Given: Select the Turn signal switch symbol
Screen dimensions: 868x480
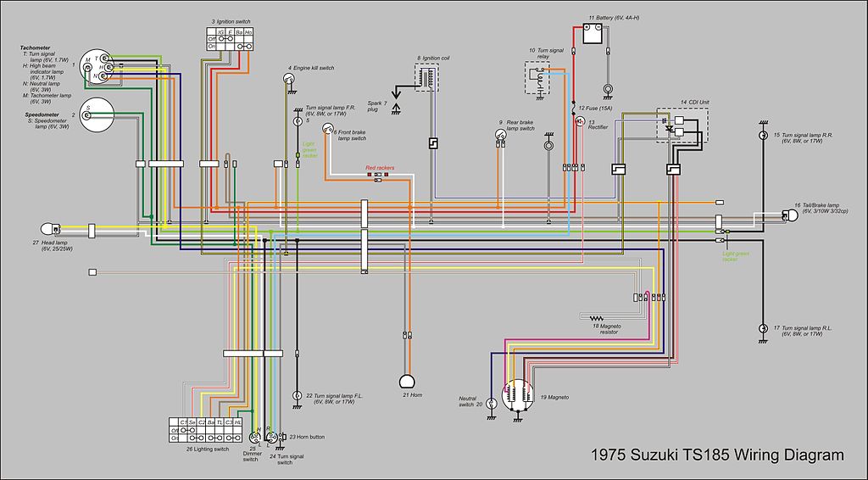Looking at the screenshot, I should 270,436.
